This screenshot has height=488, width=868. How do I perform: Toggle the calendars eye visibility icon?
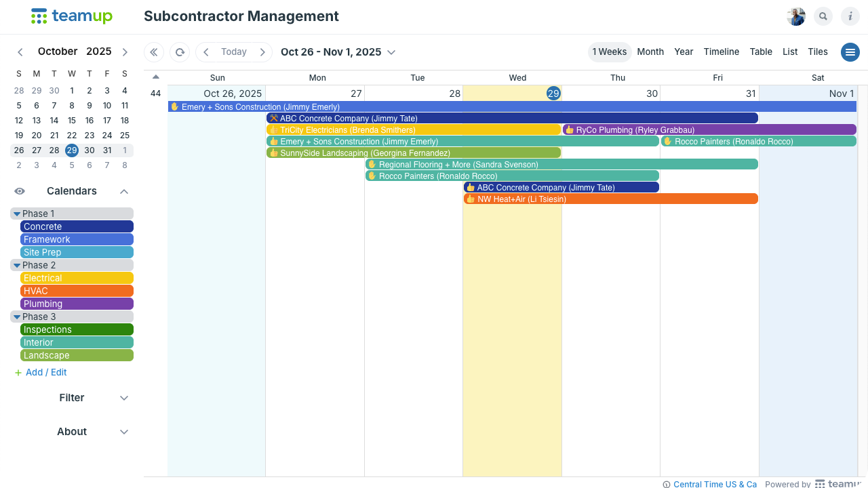point(20,191)
